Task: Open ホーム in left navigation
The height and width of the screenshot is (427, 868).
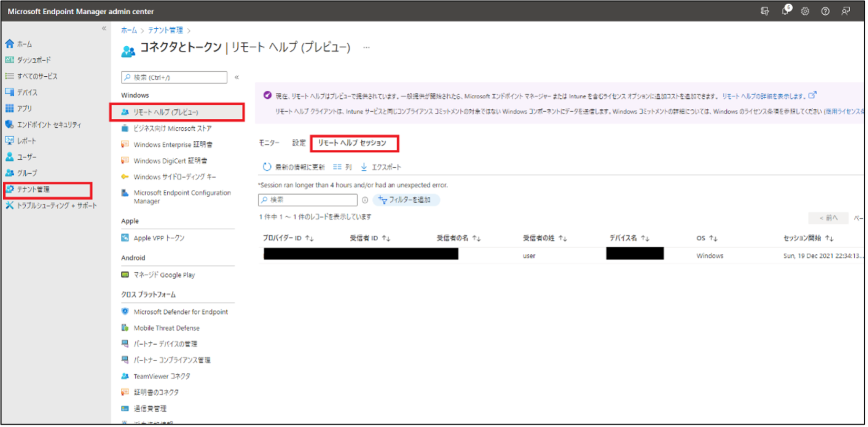Action: pos(24,44)
